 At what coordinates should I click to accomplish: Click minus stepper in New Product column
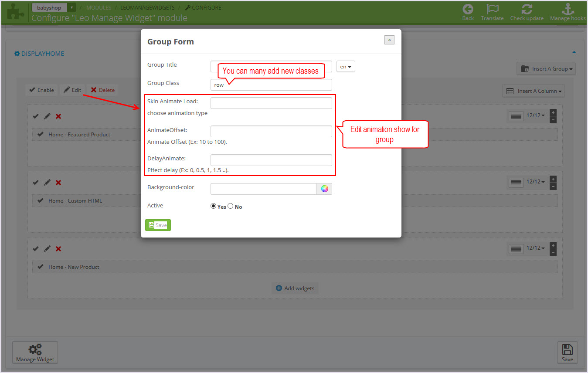point(553,252)
